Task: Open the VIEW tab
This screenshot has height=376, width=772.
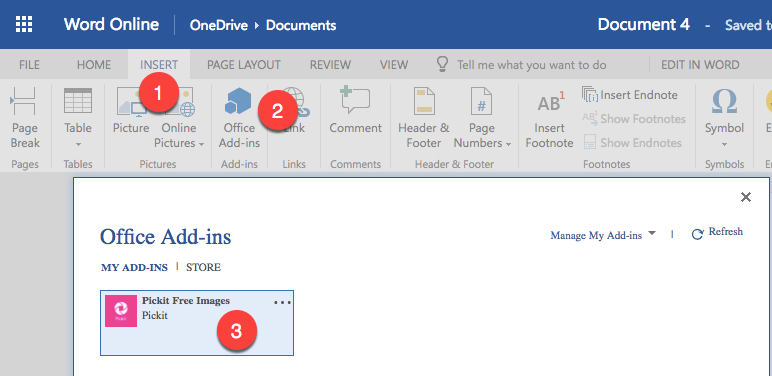Action: 394,65
